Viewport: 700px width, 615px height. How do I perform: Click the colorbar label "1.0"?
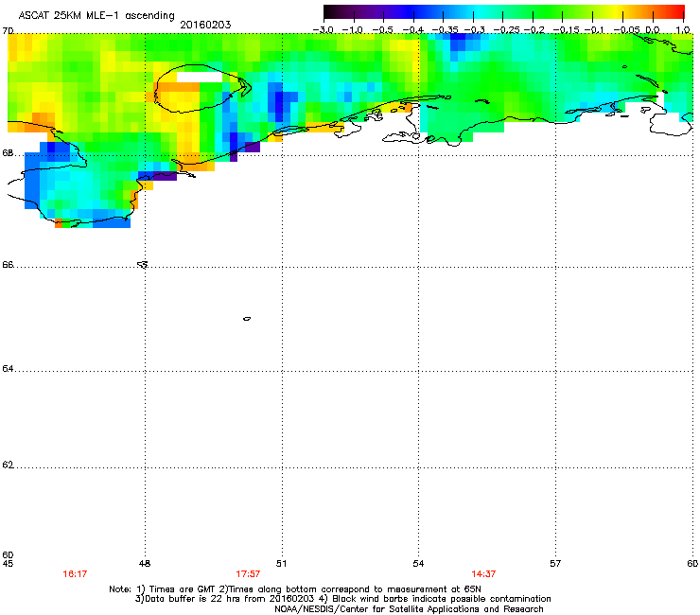pos(683,30)
